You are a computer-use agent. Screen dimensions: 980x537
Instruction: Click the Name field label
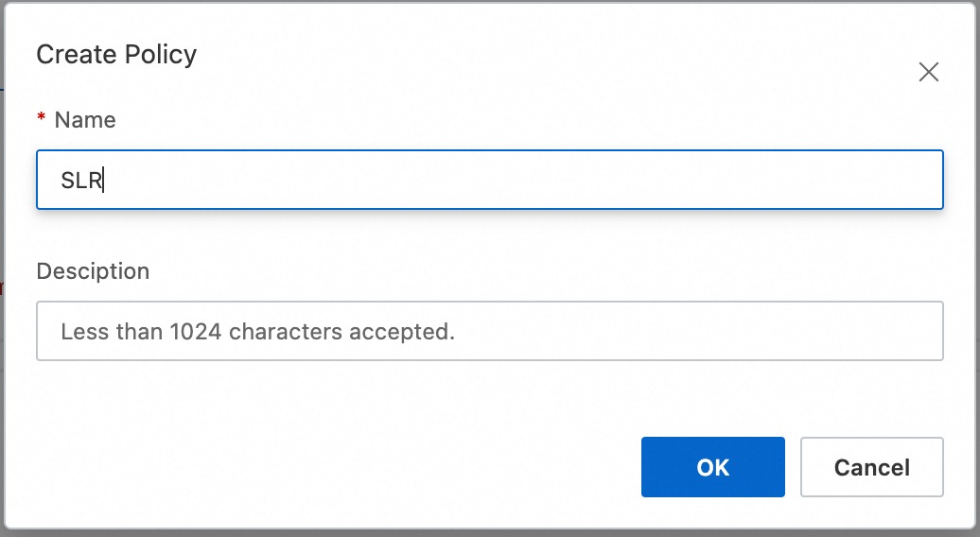[x=85, y=120]
